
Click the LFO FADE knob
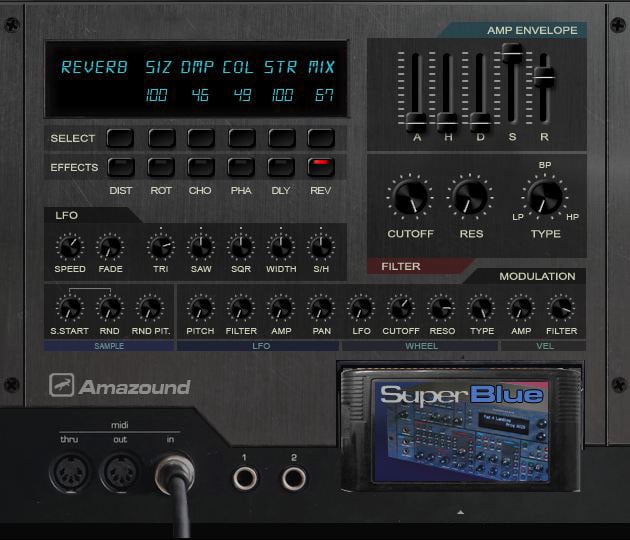110,247
